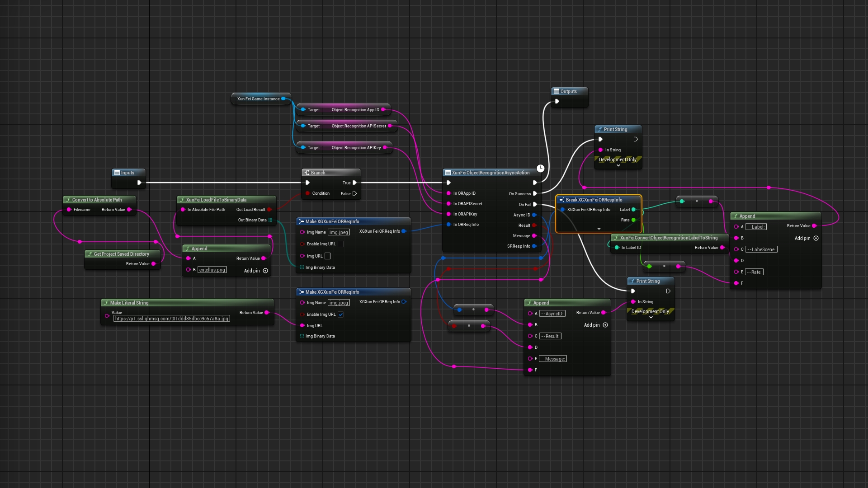The image size is (868, 488).
Task: Select the XunFeiConvertObjectRecognitionLabelToString node title
Action: click(x=669, y=238)
